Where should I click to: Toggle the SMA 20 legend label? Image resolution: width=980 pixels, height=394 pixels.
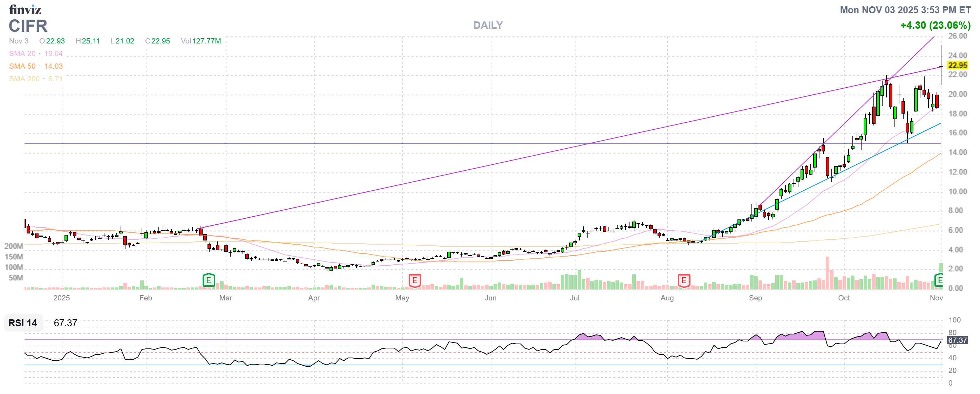tap(22, 54)
